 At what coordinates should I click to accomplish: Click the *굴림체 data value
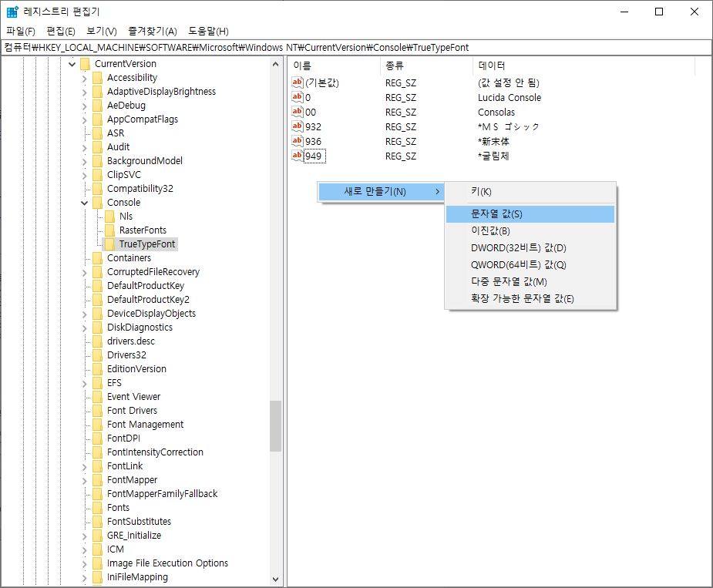[x=493, y=156]
